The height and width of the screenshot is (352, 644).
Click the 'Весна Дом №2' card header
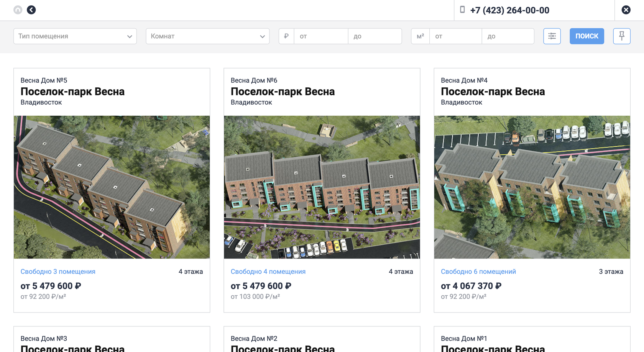click(254, 339)
